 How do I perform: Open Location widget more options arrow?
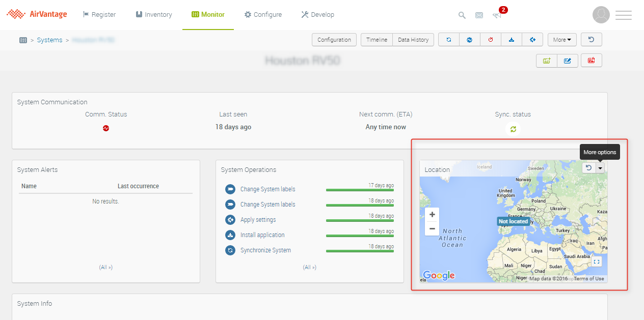coord(600,168)
